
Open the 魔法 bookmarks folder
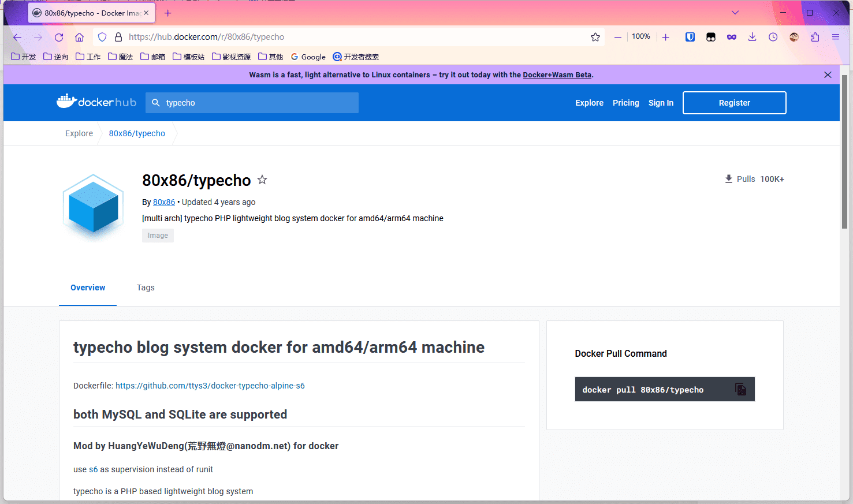click(121, 57)
